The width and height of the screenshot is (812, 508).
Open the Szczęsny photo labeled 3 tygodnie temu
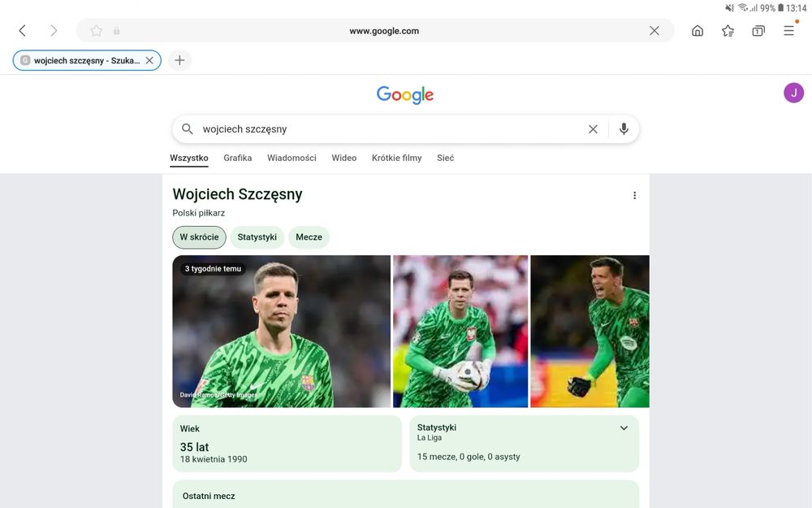281,331
